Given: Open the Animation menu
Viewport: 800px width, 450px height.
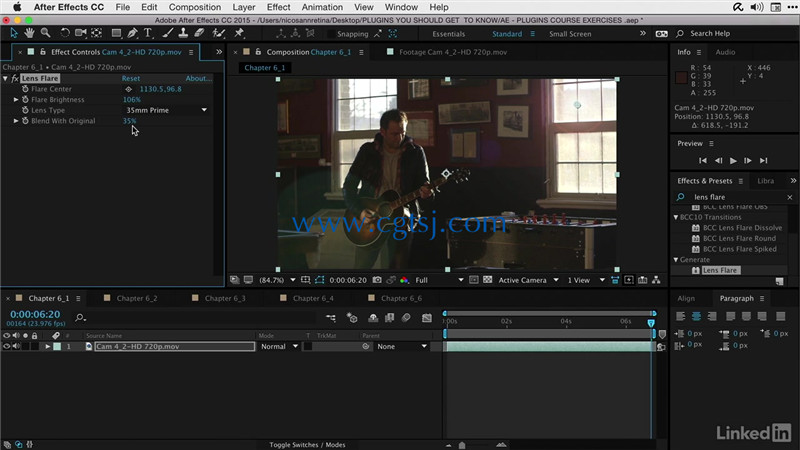Looking at the screenshot, I should tap(322, 7).
